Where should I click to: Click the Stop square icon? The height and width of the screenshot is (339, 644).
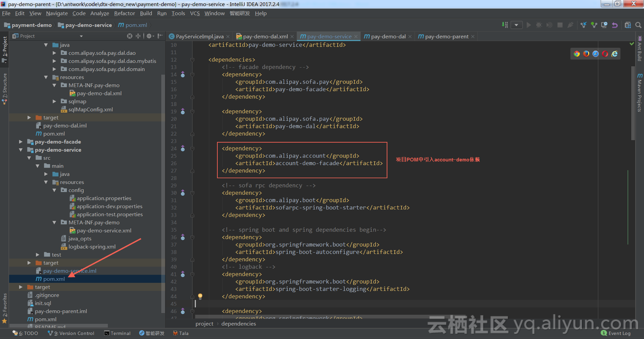click(560, 25)
